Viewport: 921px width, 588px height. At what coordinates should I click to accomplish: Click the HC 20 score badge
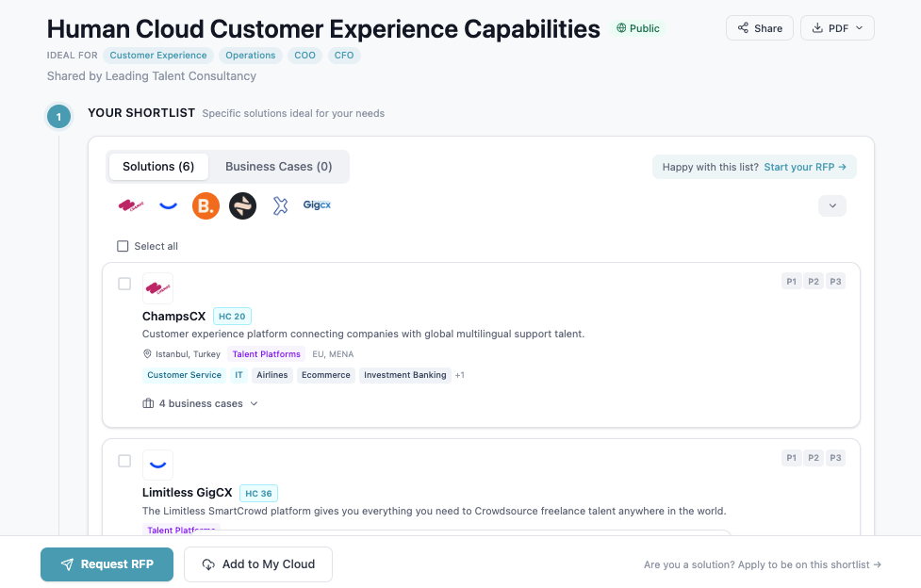coord(232,316)
